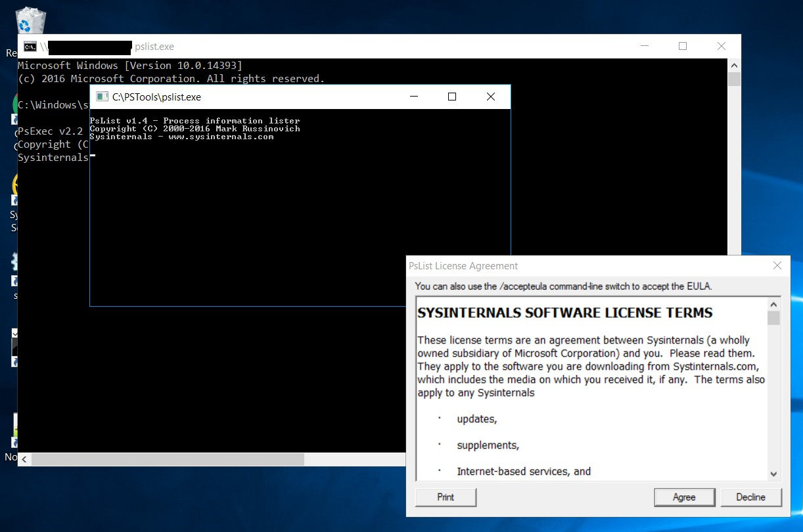
Task: Minimize the outer command prompt window
Action: [644, 46]
